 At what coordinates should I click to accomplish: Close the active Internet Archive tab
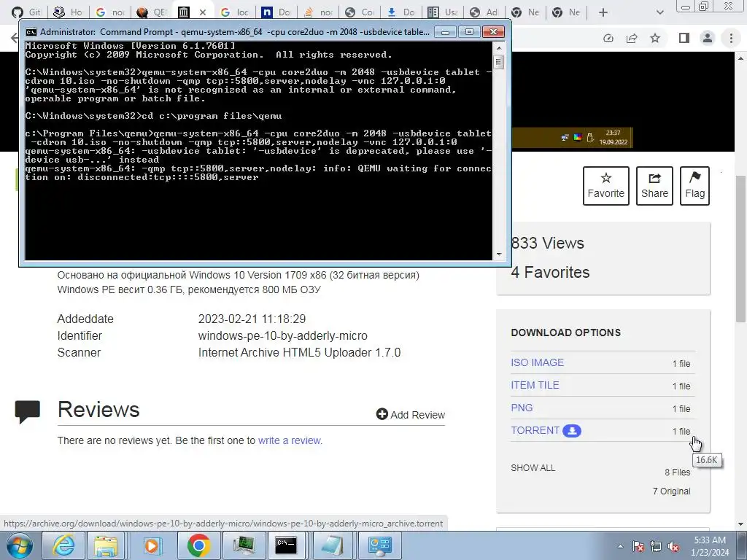(203, 12)
